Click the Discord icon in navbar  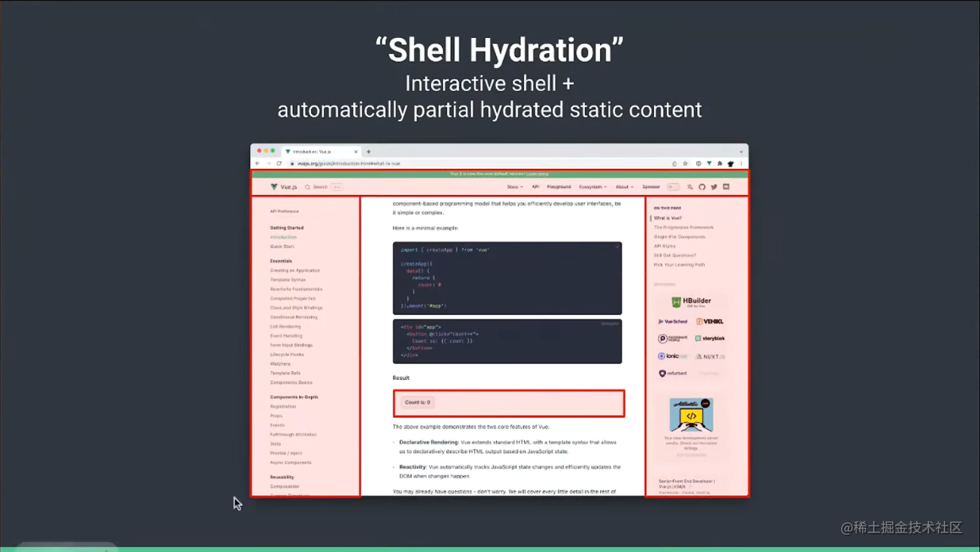pyautogui.click(x=726, y=187)
